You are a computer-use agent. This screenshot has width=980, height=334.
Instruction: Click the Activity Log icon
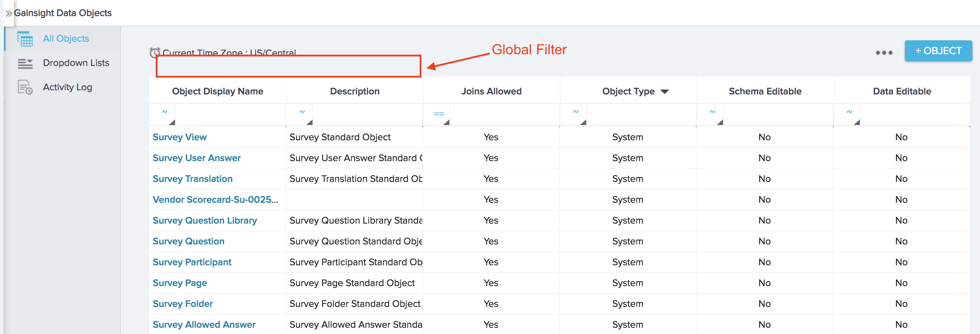pos(25,87)
